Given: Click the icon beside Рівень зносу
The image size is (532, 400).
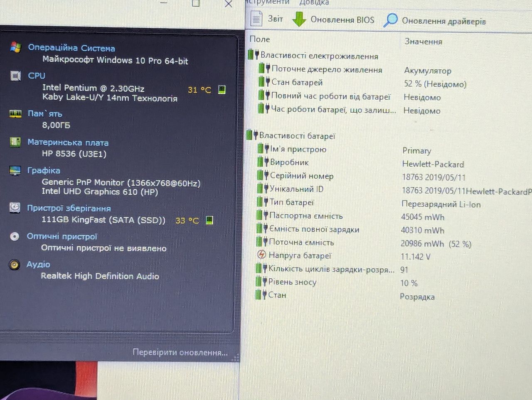Looking at the screenshot, I should point(261,281).
